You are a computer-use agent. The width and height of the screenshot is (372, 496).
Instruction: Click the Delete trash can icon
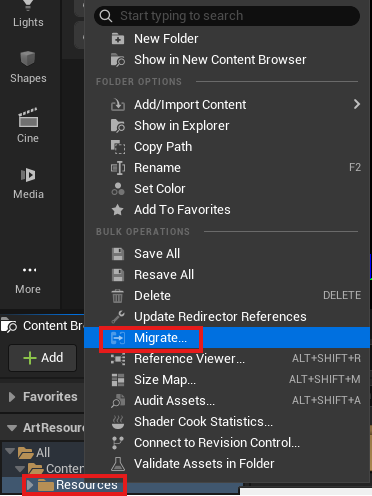coord(117,296)
